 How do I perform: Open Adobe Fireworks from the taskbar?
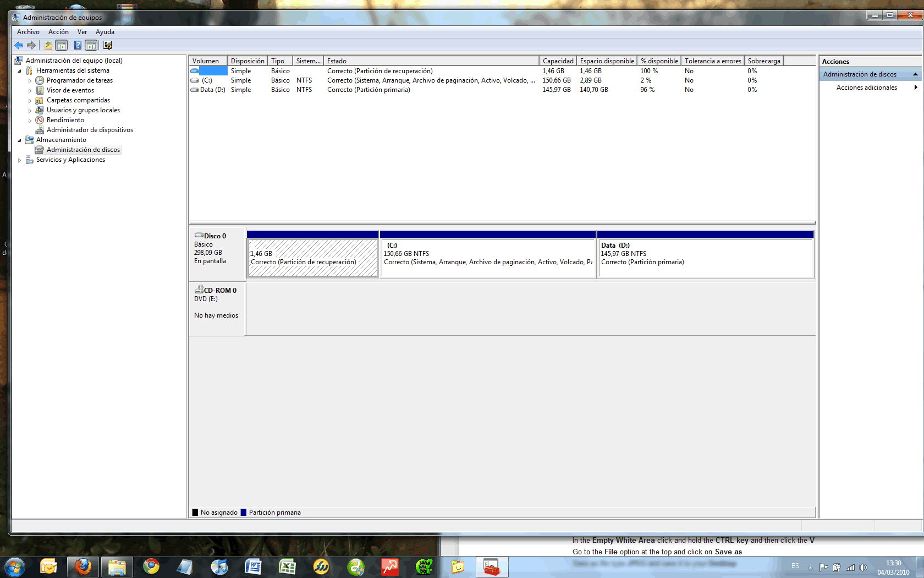[322, 566]
